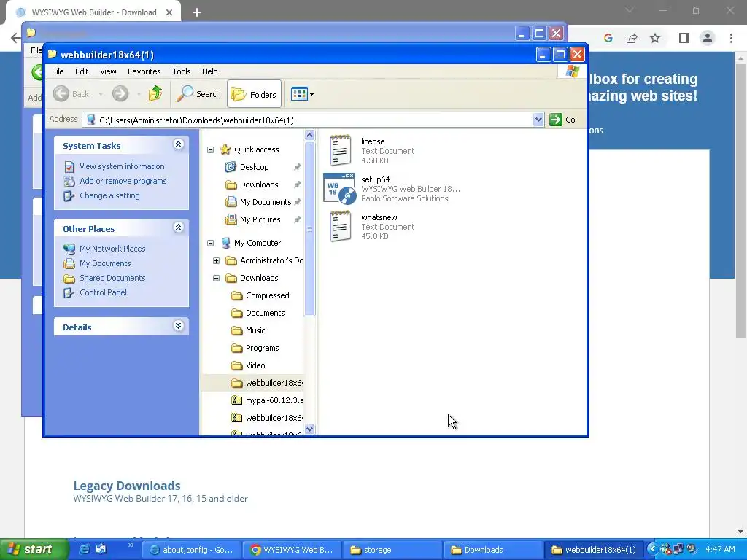
Task: Open My Documents in Other Places
Action: (105, 263)
